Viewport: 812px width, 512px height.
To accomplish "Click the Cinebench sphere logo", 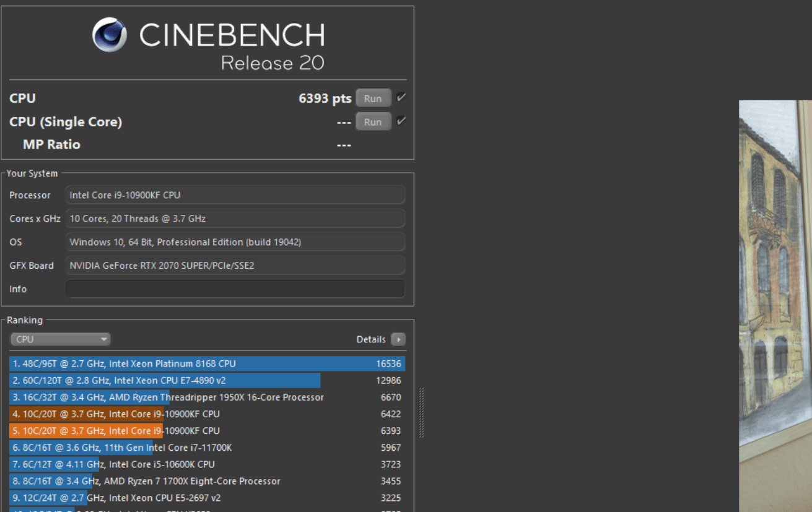I will pos(110,35).
